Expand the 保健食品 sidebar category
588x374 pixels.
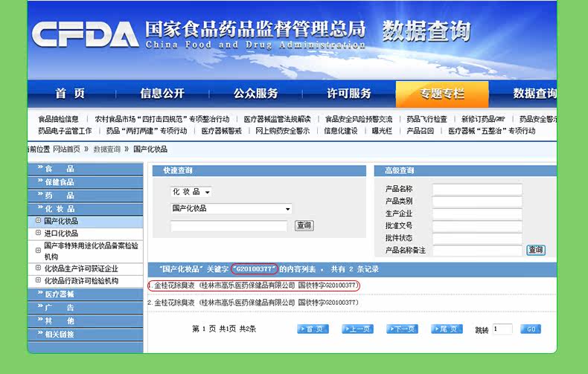coord(86,182)
